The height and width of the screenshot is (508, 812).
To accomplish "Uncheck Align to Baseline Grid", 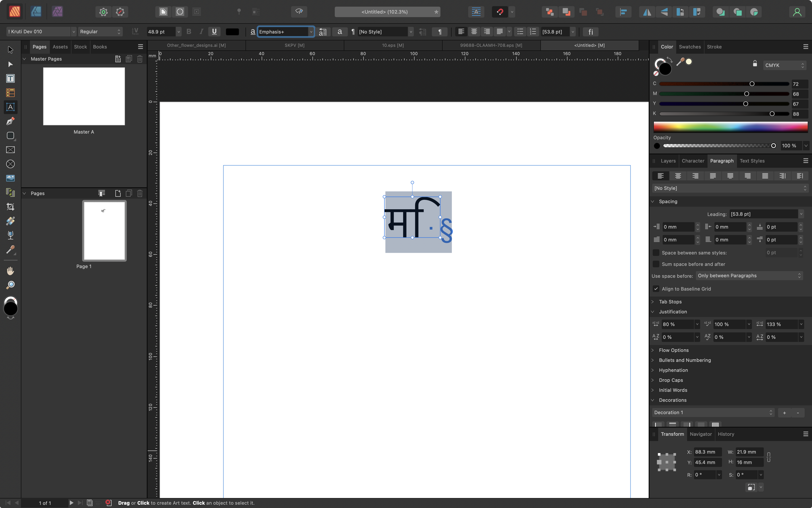I will click(x=656, y=289).
